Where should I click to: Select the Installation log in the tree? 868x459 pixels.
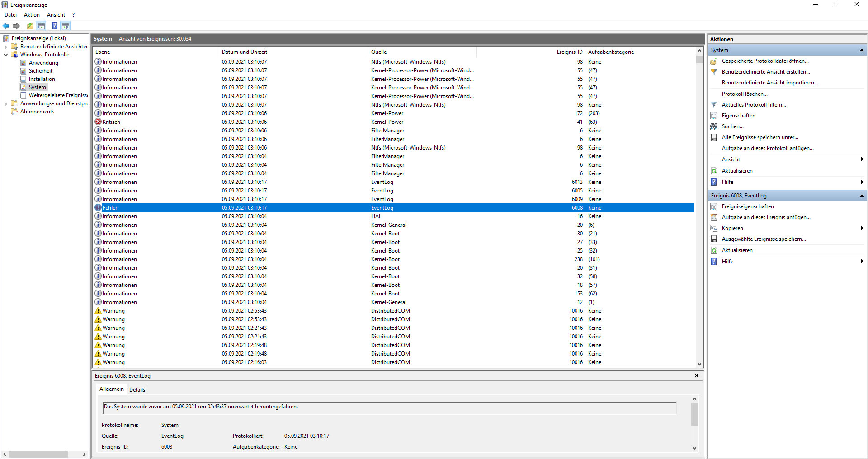coord(42,79)
